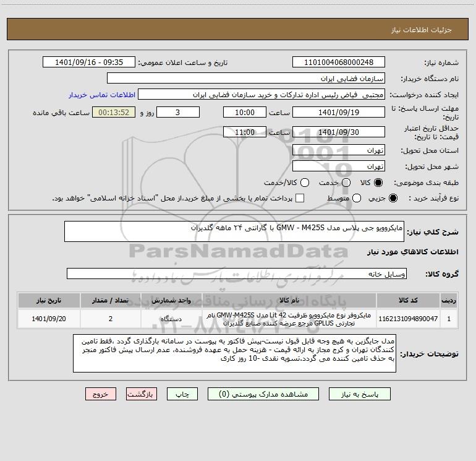Click the need date cell 1401/09/20

(x=49, y=319)
